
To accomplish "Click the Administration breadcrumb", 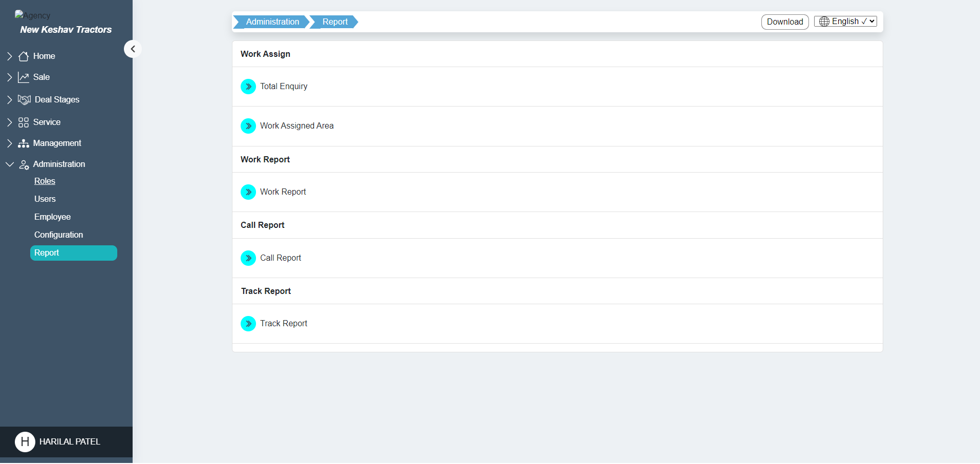I will [272, 22].
